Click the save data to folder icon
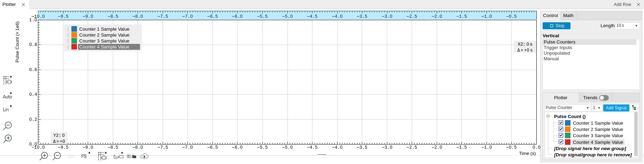The height and width of the screenshot is (164, 644). click(x=131, y=156)
